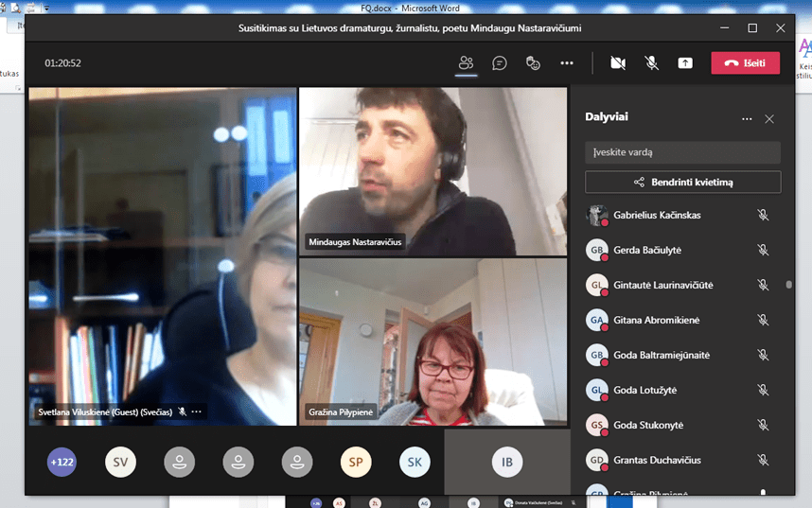Click muted mic icon for Goda Lotužytė
Image resolution: width=812 pixels, height=508 pixels.
click(x=763, y=390)
